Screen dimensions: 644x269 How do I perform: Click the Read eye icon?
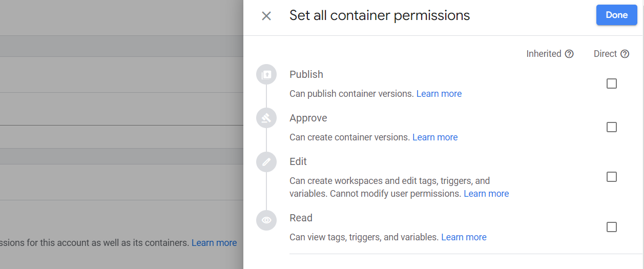(x=266, y=220)
